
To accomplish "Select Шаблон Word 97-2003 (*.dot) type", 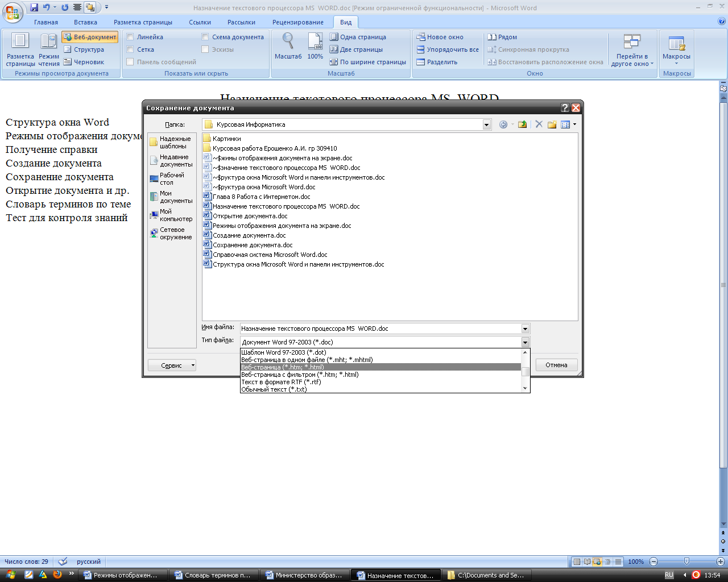I will pyautogui.click(x=380, y=352).
